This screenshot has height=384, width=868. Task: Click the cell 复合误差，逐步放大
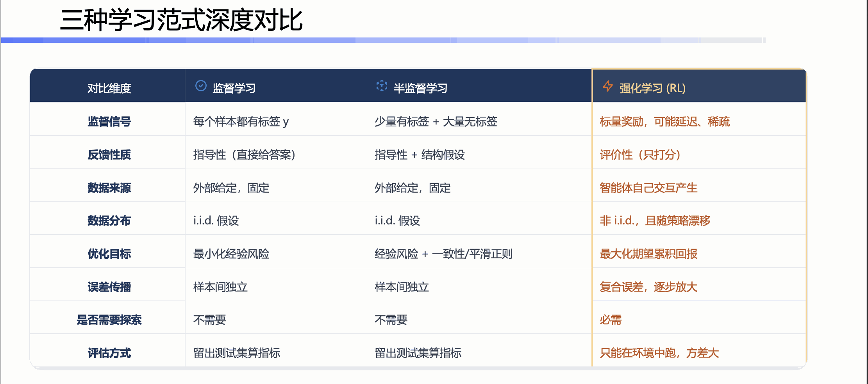click(648, 287)
